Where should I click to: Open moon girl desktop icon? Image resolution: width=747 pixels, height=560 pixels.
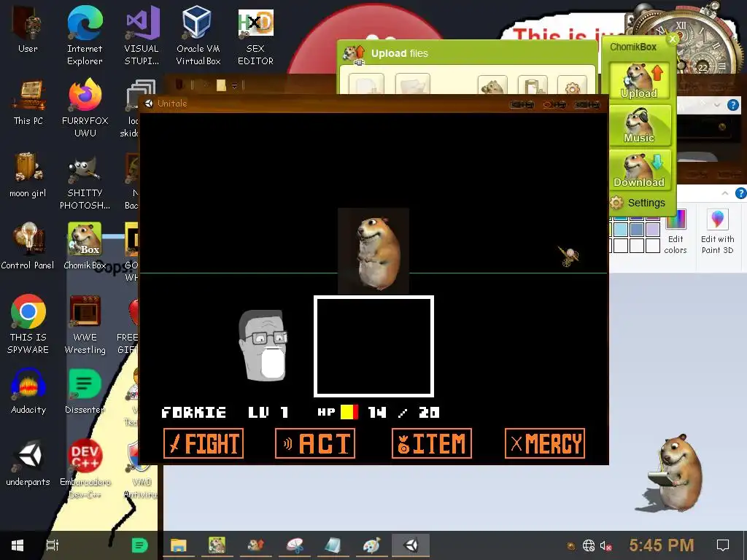(28, 175)
